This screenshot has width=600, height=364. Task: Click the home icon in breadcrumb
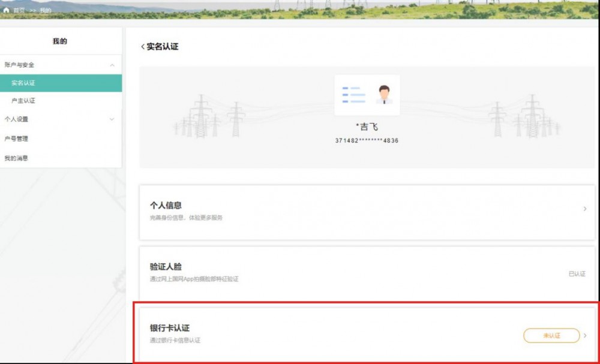coord(6,10)
